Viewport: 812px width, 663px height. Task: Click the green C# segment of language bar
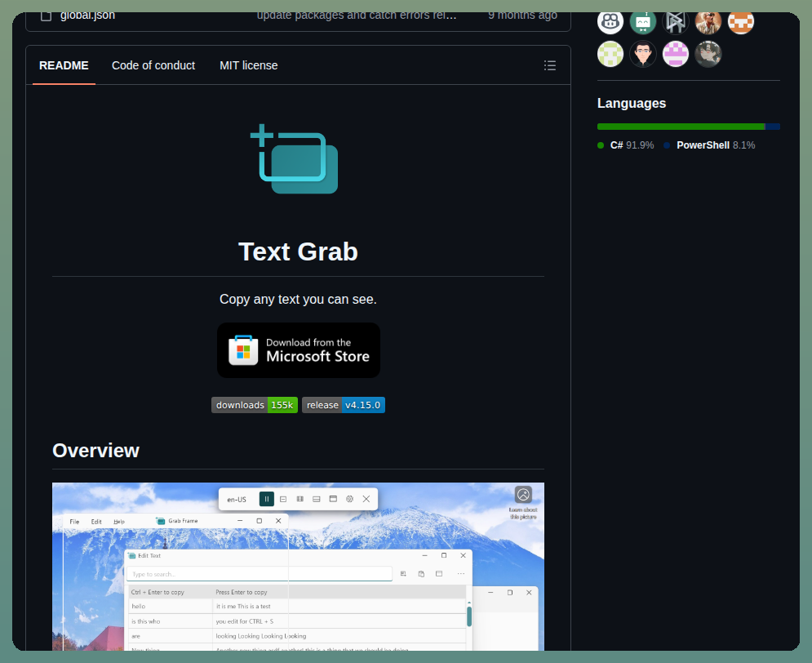tap(681, 127)
